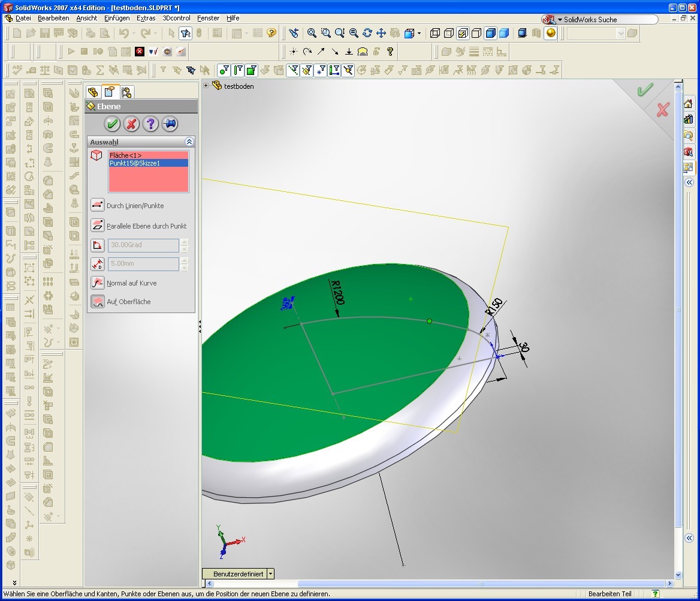Image resolution: width=700 pixels, height=601 pixels.
Task: Open the Einfügen menu
Action: [116, 19]
